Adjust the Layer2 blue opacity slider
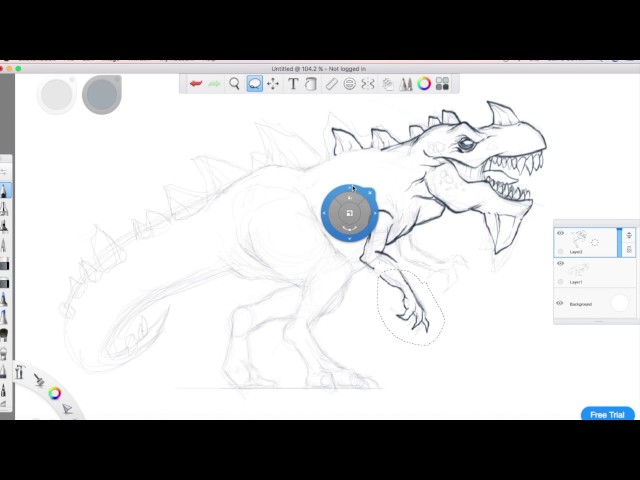Viewport: 640px width, 480px height. click(x=620, y=242)
